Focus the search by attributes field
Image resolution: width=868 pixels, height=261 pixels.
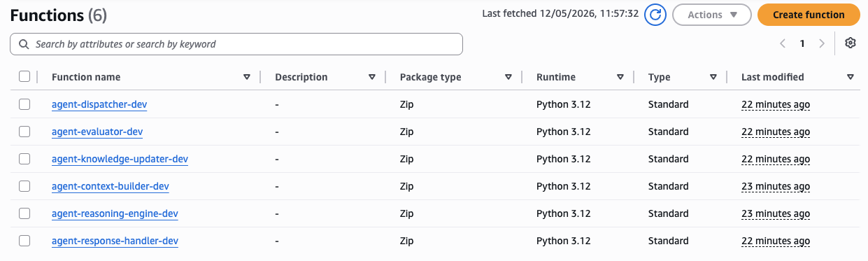pyautogui.click(x=236, y=44)
